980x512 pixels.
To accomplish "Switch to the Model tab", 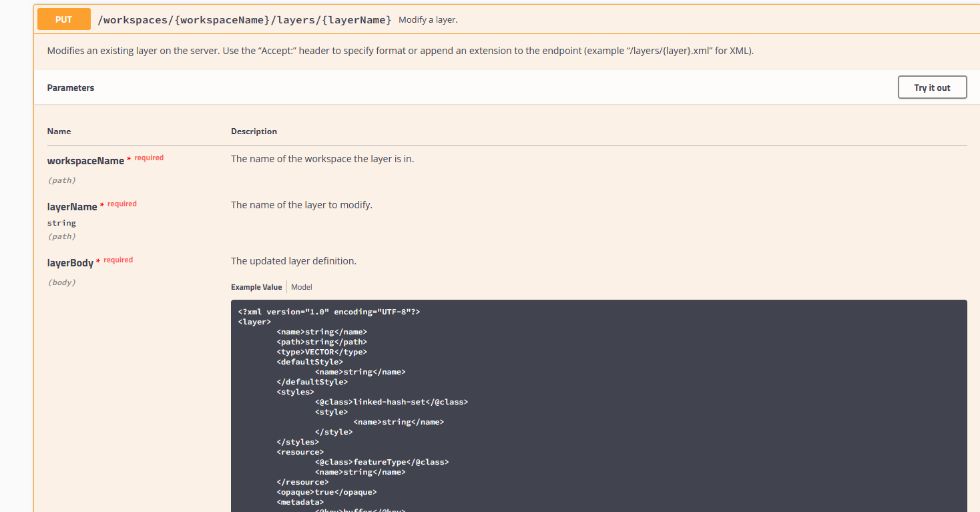I will click(x=301, y=286).
